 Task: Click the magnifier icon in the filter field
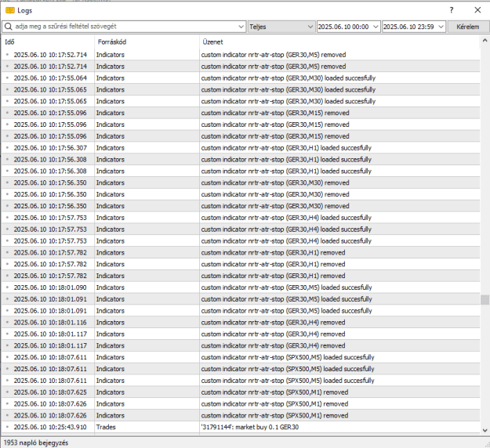pos(9,27)
